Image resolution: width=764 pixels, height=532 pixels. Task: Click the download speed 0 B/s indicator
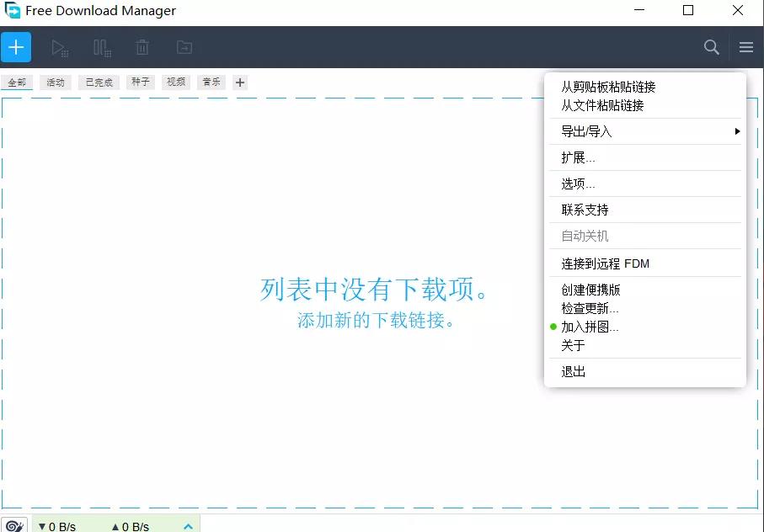click(x=57, y=524)
